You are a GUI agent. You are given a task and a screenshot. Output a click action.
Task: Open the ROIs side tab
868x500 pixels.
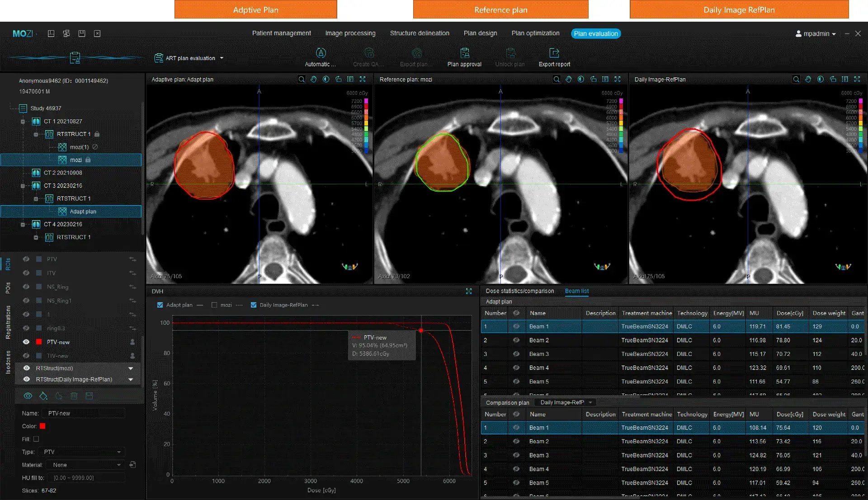pyautogui.click(x=8, y=264)
